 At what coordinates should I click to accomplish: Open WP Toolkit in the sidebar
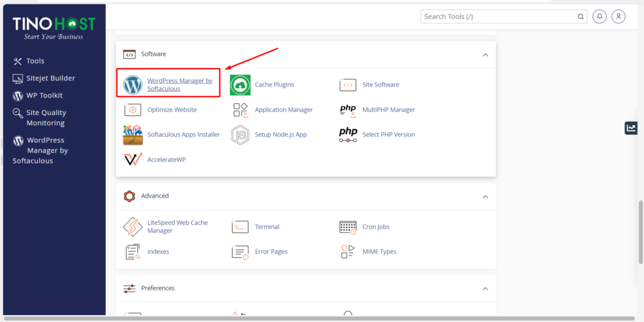[45, 96]
